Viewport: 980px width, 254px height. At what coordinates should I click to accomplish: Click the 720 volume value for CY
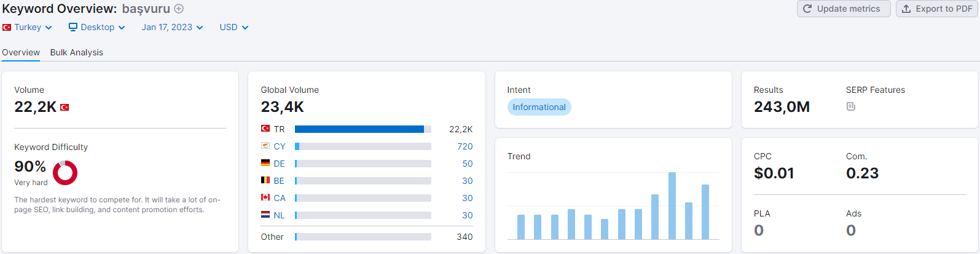click(465, 146)
